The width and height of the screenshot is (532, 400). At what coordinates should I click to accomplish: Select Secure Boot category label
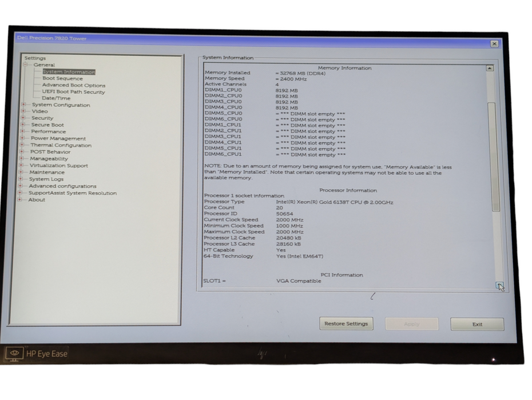47,125
